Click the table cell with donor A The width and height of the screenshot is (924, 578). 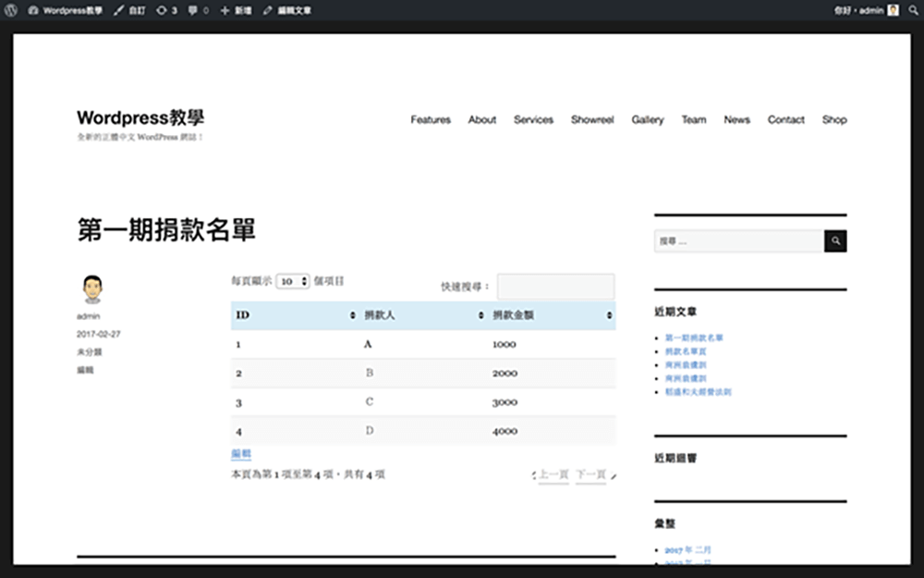(424, 344)
